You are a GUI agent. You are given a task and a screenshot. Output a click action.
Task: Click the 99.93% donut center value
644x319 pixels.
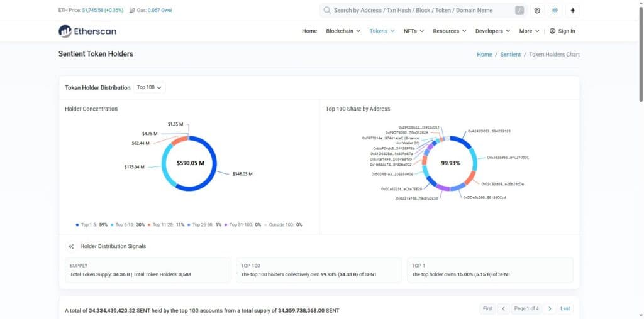tap(450, 163)
